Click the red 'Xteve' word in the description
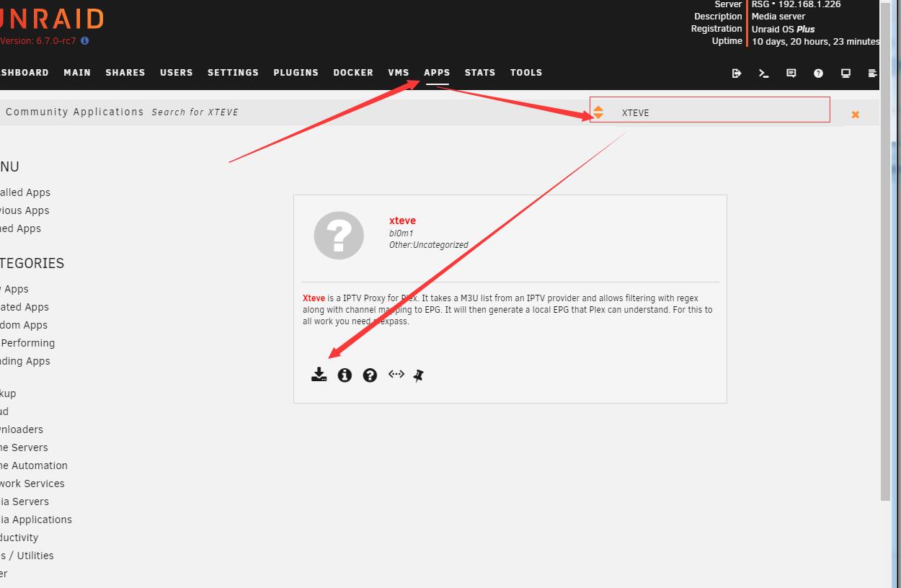Viewport: 901px width, 588px height. (314, 298)
